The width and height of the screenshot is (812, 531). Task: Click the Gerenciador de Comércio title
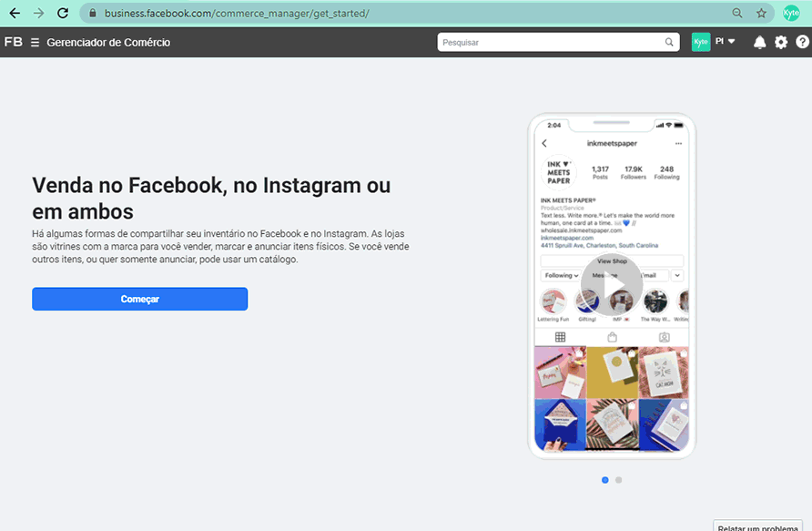pyautogui.click(x=108, y=43)
